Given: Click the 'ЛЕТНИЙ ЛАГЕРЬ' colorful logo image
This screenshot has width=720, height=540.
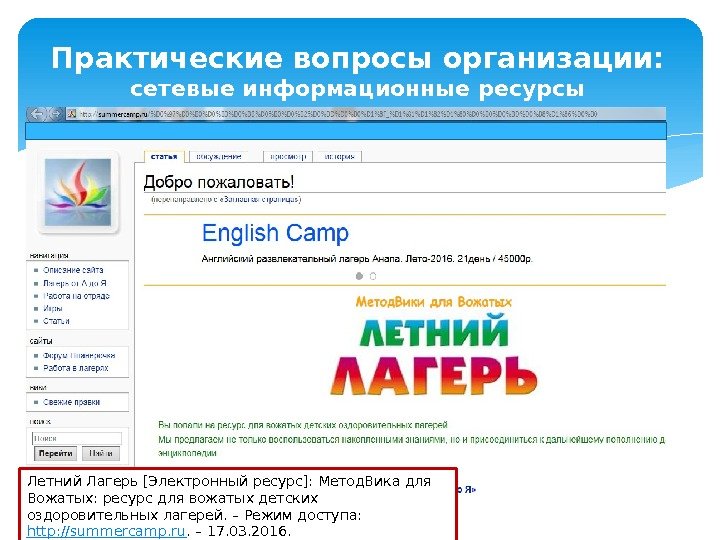Looking at the screenshot, I should tap(433, 354).
